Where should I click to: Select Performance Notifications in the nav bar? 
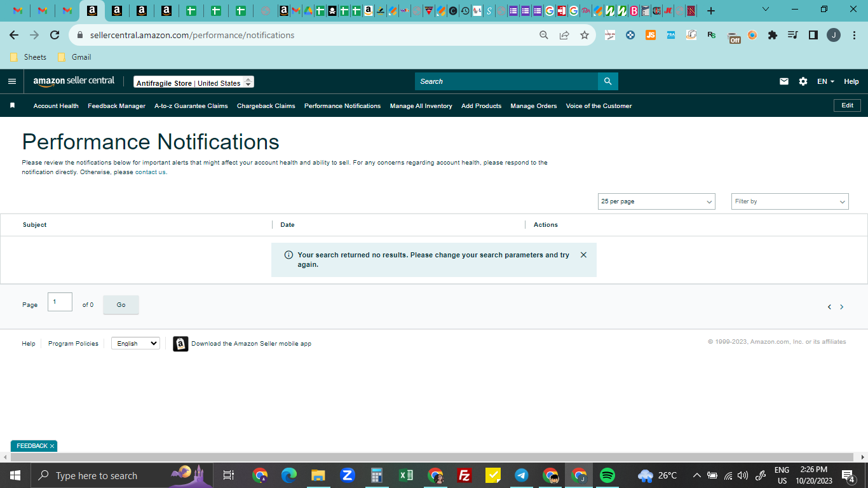click(x=342, y=106)
